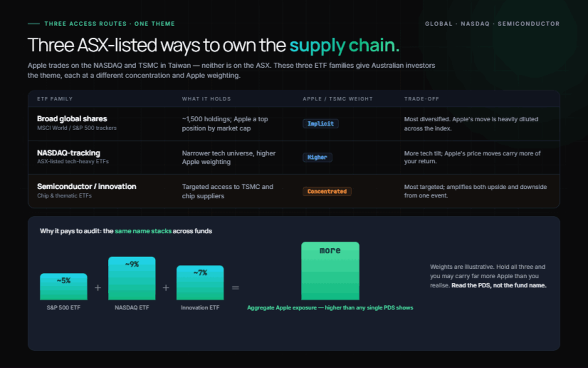The width and height of the screenshot is (588, 368).
Task: Click the Global · NASDAQ · Semiconductor tag
Action: pyautogui.click(x=492, y=24)
